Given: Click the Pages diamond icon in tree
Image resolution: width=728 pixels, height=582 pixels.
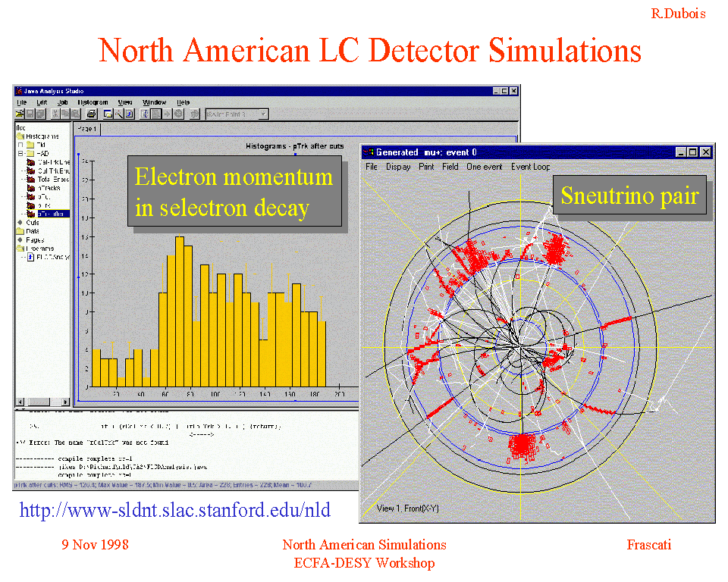Looking at the screenshot, I should click(x=20, y=240).
